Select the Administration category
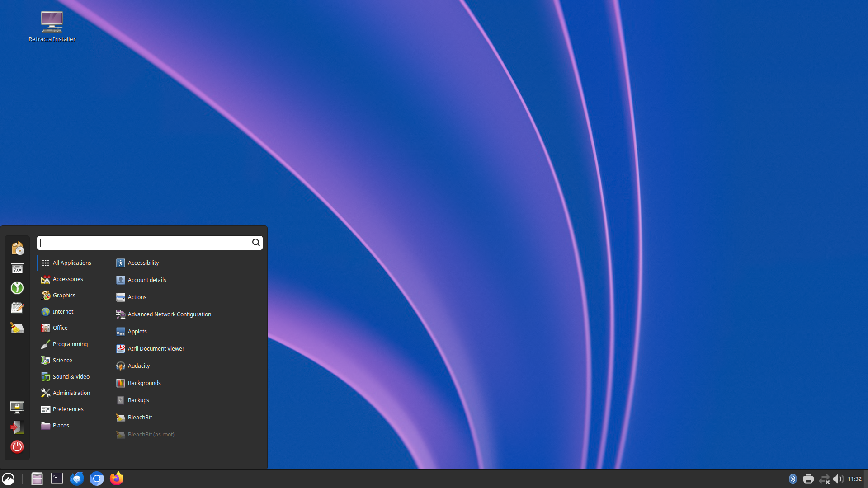The height and width of the screenshot is (488, 868). coord(71,393)
